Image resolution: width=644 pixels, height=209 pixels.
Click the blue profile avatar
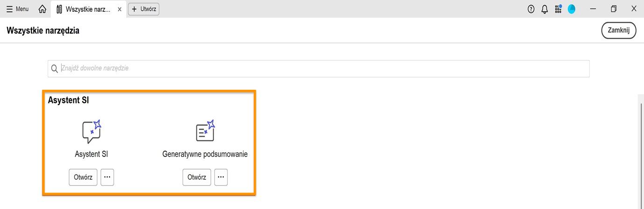click(x=572, y=9)
